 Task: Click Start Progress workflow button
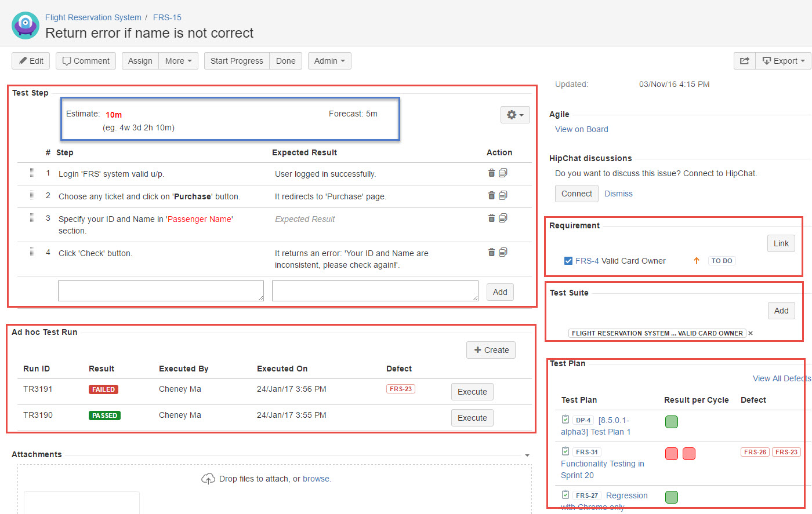[237, 61]
